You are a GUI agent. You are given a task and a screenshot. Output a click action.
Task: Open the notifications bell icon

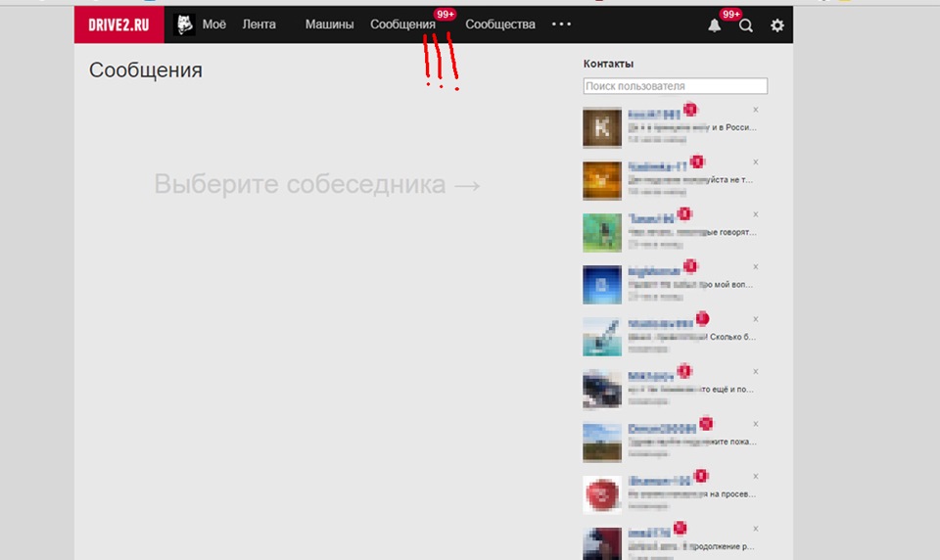(714, 25)
